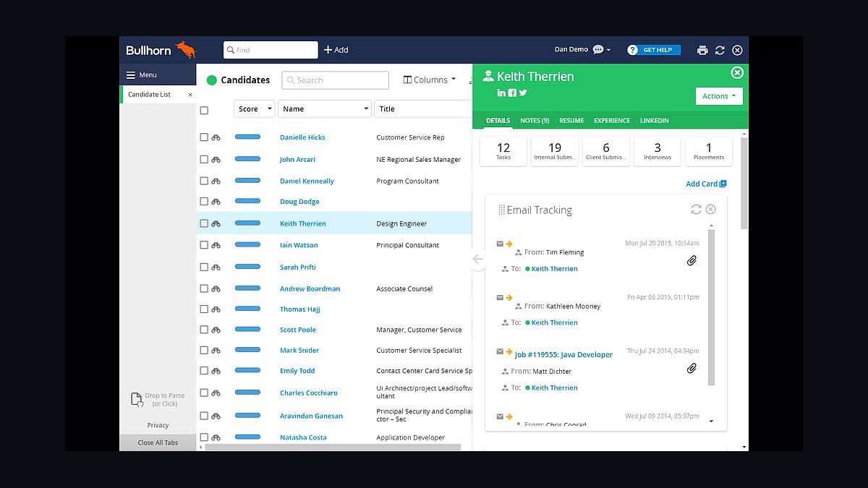The image size is (868, 488).
Task: Open the Actions dropdown
Action: point(719,96)
